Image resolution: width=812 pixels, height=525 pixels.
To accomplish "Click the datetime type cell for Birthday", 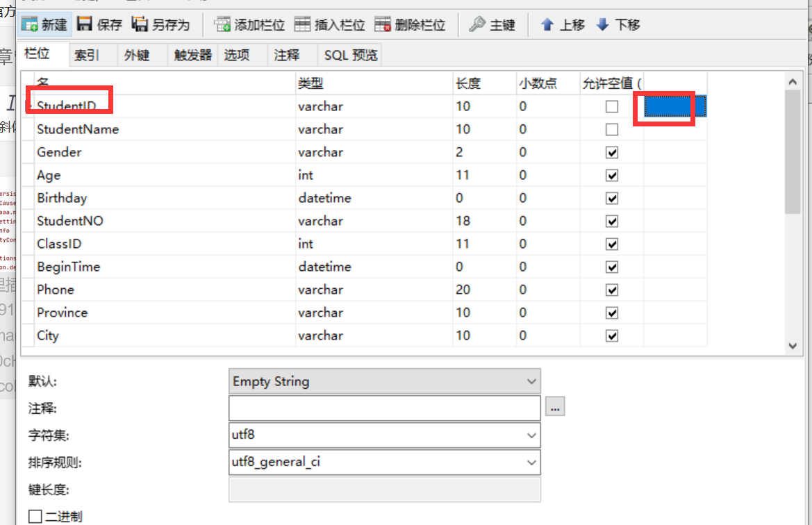I will click(x=374, y=198).
